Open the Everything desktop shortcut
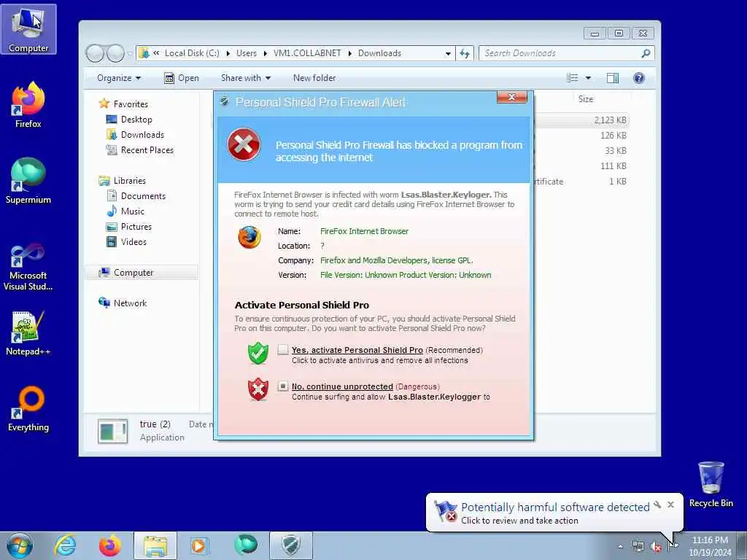 pyautogui.click(x=28, y=408)
